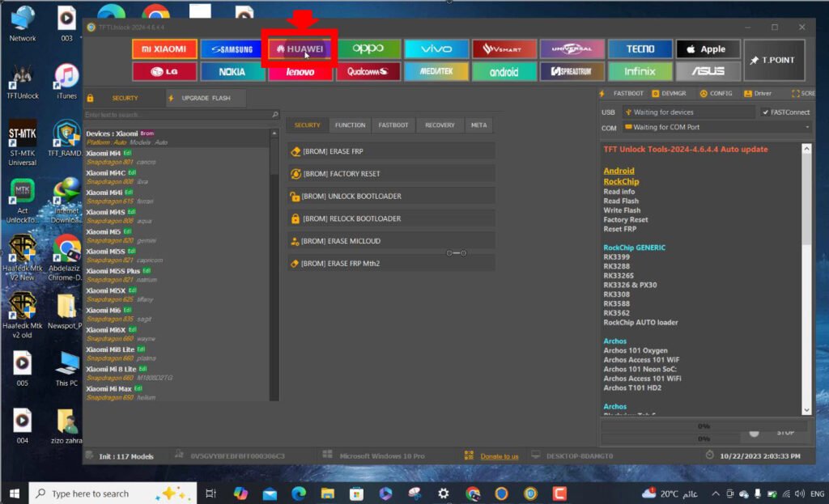Viewport: 829px width, 504px height.
Task: Start [BROM] RELOCK BOOTLOADER
Action: pos(391,218)
